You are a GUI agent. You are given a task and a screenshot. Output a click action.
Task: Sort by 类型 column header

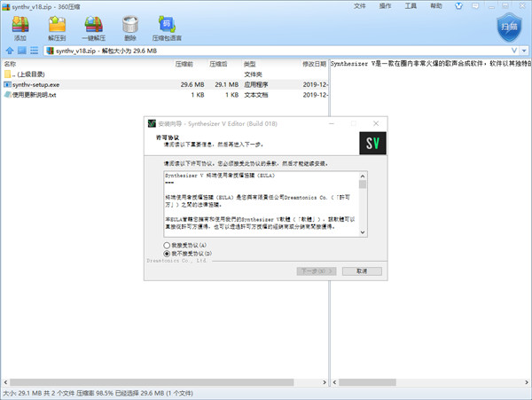point(250,64)
